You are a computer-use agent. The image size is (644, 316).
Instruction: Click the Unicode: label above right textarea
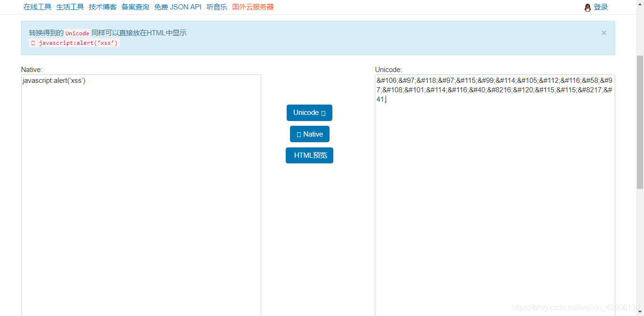388,70
